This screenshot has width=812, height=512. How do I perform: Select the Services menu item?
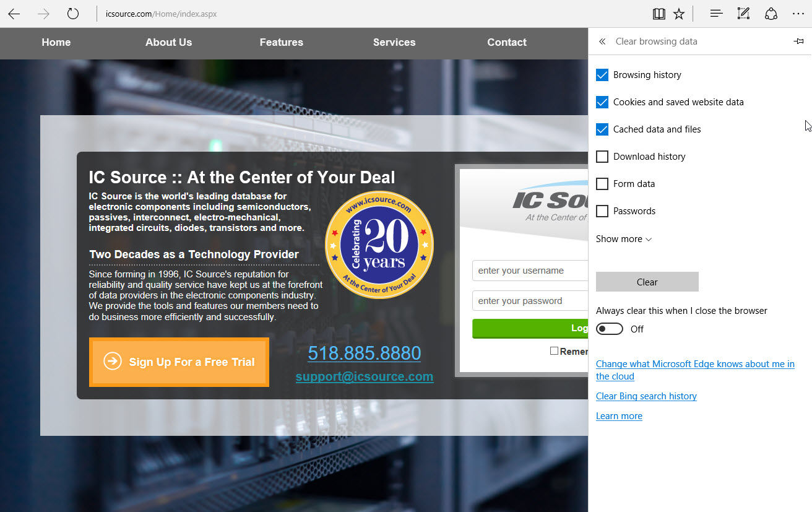pyautogui.click(x=394, y=42)
